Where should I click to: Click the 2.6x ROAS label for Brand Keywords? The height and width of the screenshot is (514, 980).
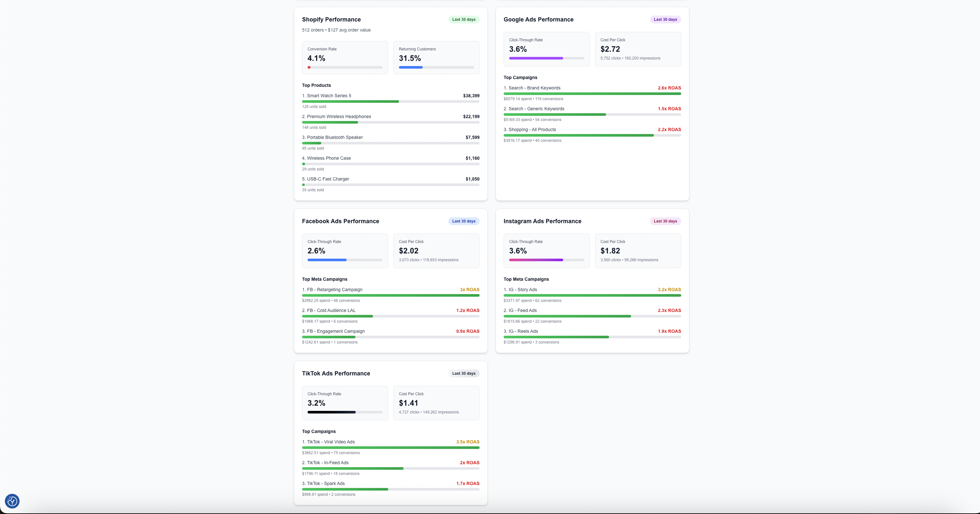tap(669, 88)
